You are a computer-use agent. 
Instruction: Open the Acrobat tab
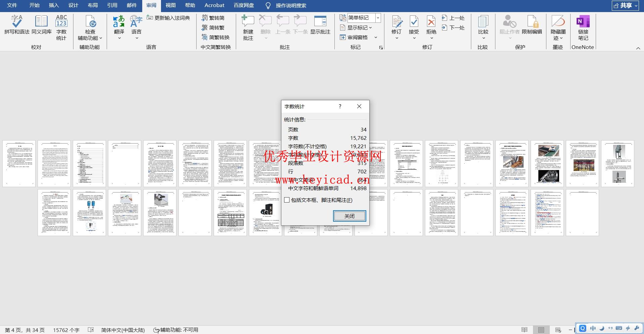214,5
